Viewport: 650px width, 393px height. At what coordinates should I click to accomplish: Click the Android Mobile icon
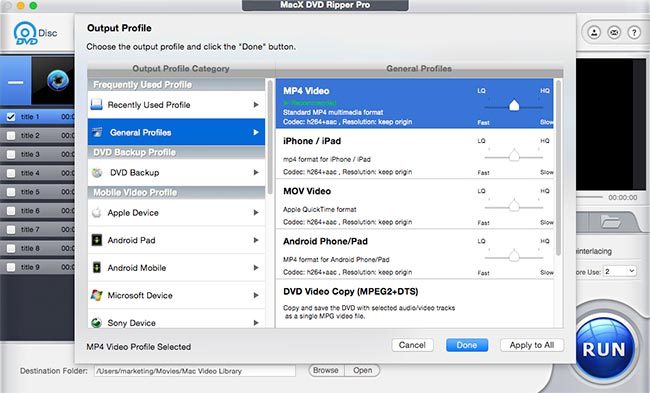pyautogui.click(x=97, y=267)
